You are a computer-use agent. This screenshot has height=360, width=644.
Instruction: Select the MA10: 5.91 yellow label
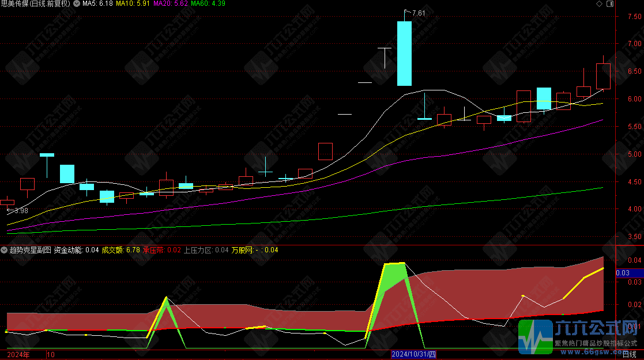pos(133,3)
